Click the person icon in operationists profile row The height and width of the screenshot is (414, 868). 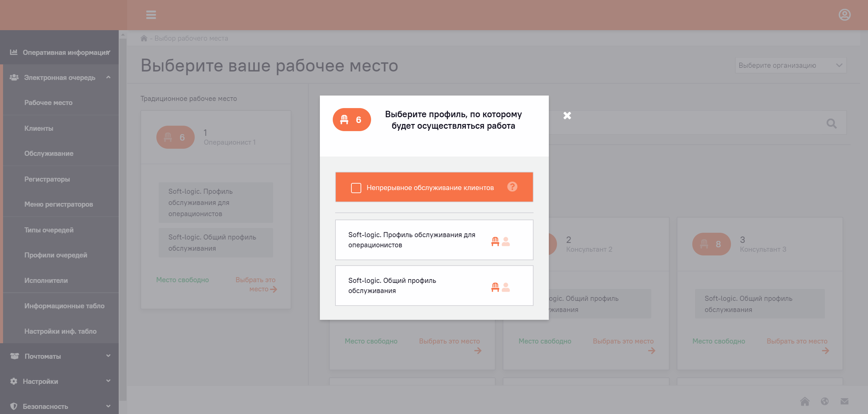click(x=506, y=242)
